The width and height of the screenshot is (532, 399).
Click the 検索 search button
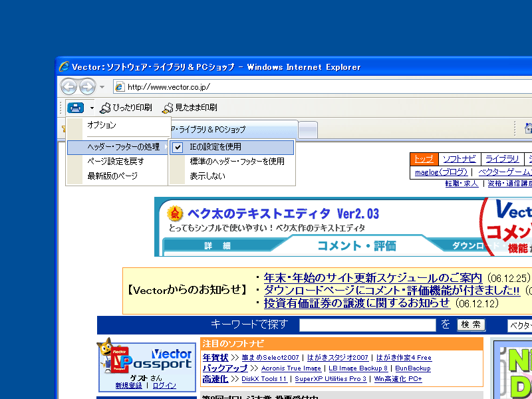tap(471, 325)
